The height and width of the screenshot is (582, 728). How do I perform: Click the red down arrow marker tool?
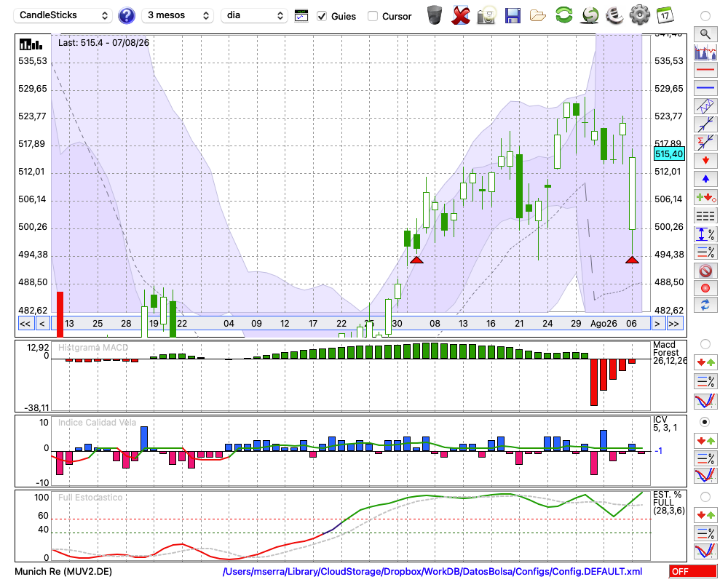click(x=705, y=161)
